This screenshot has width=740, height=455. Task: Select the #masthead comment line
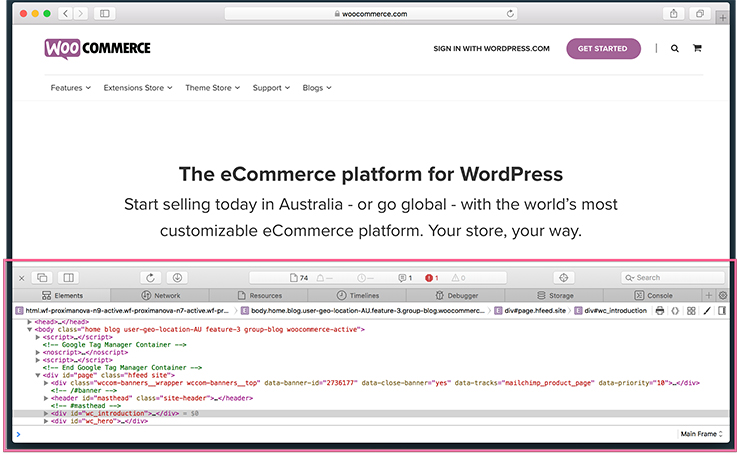[x=86, y=405]
